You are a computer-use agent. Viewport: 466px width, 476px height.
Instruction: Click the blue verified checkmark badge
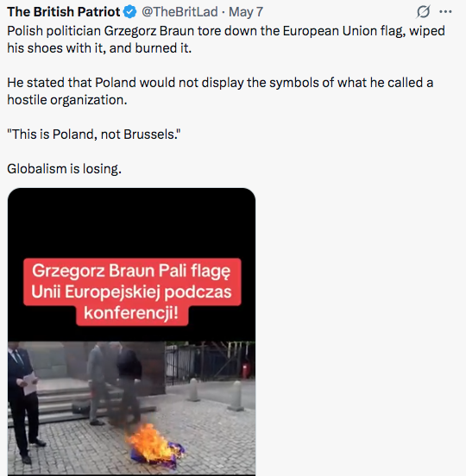130,12
